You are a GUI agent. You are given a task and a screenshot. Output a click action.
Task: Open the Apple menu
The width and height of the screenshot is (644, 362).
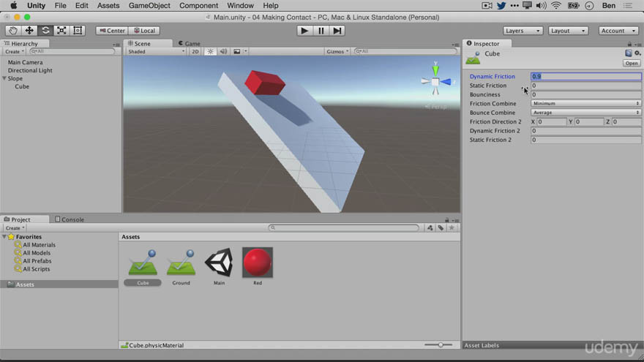coord(13,6)
